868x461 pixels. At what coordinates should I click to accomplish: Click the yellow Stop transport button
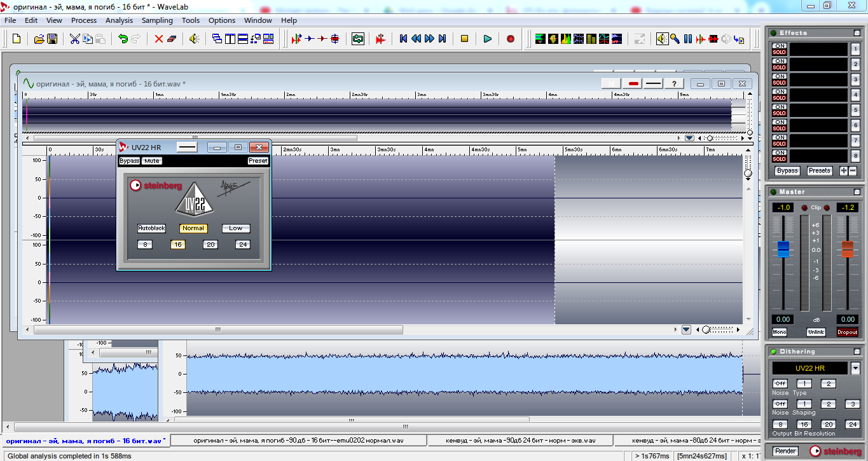(464, 39)
